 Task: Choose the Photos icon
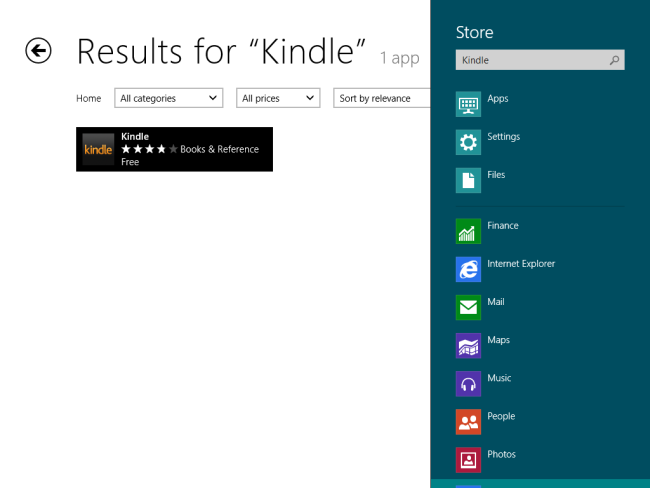point(468,460)
